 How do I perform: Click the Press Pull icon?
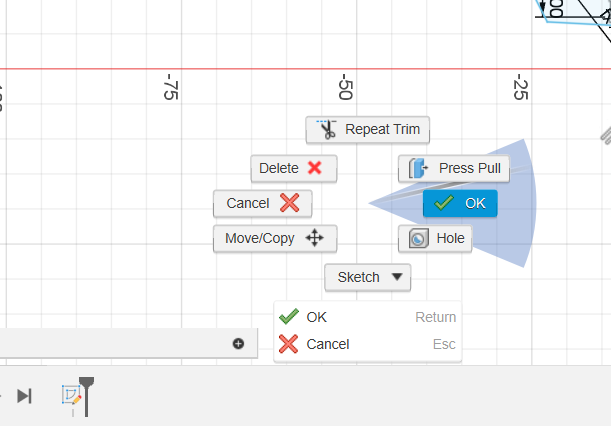point(419,168)
